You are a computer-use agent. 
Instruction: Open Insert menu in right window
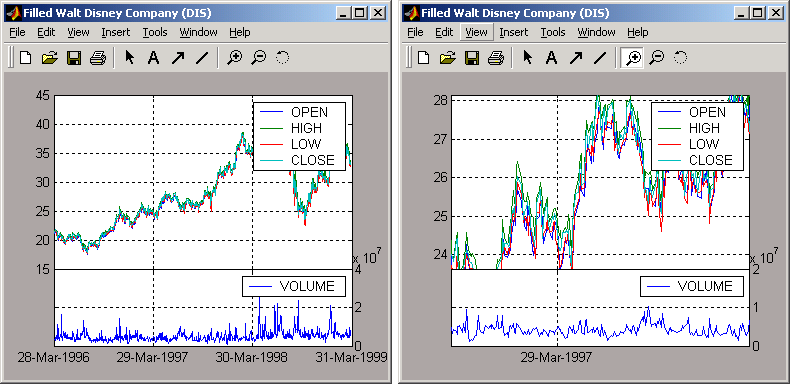pyautogui.click(x=513, y=32)
